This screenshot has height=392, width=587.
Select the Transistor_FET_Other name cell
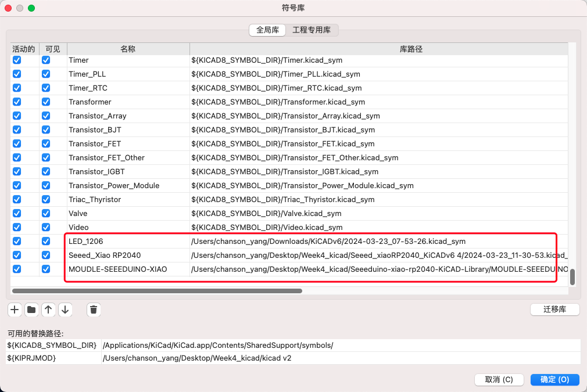point(128,157)
